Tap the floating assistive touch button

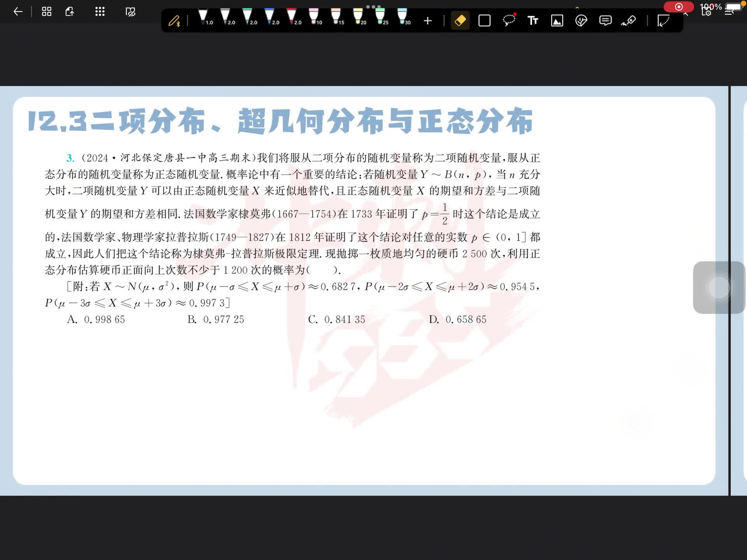click(x=719, y=287)
